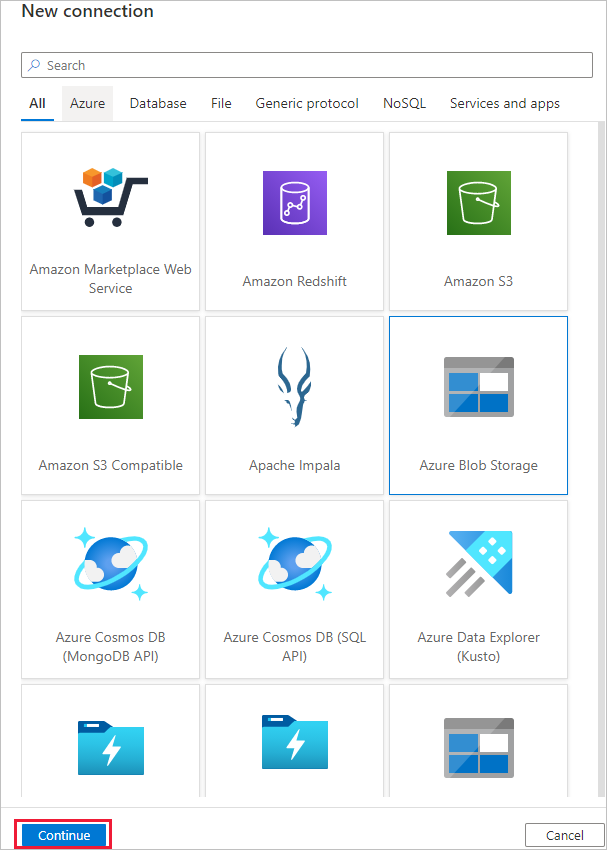
Task: Click the Amazon Marketplace Web Service label
Action: click(111, 279)
